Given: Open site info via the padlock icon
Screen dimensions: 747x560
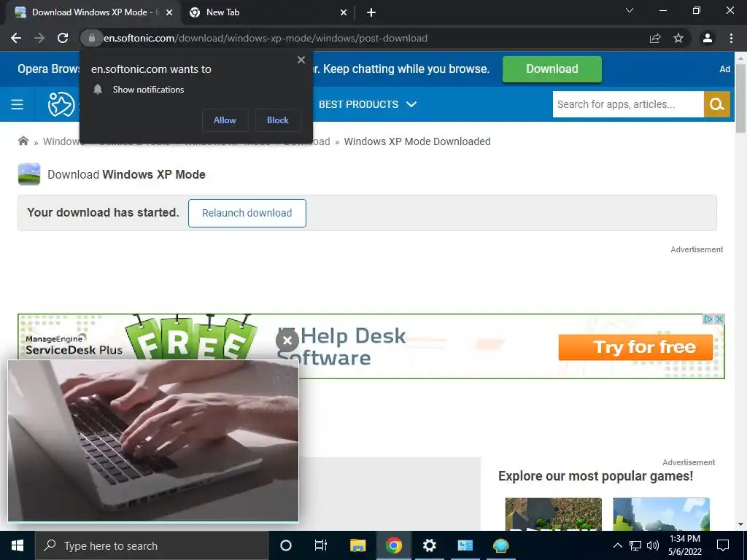Looking at the screenshot, I should coord(91,38).
